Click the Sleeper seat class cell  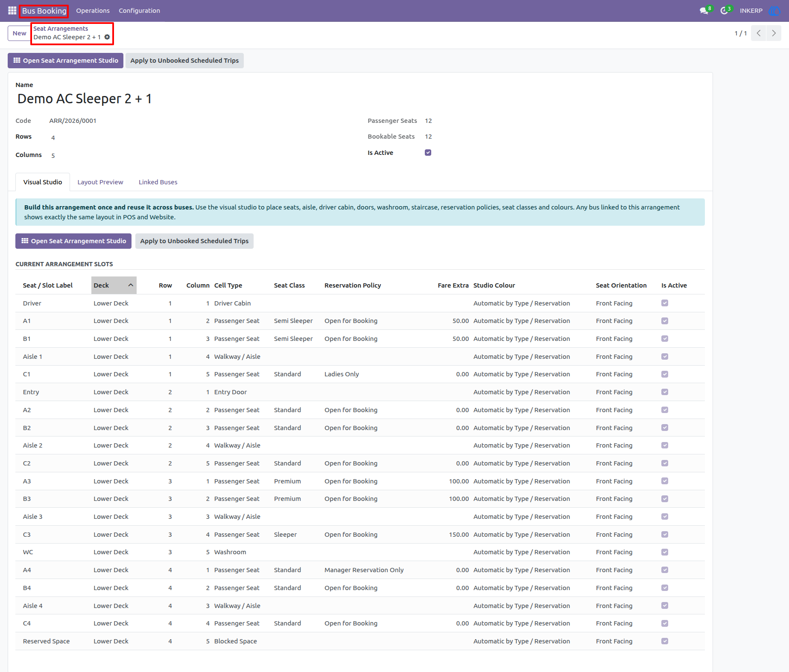(285, 535)
